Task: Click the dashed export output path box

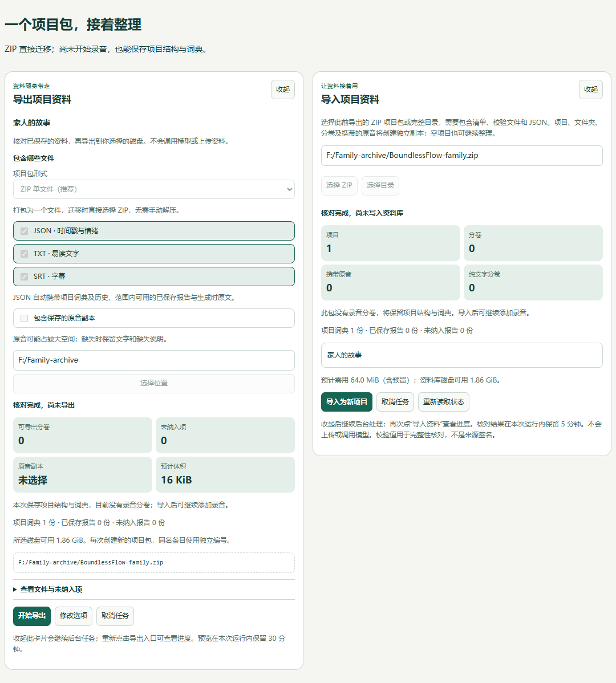Action: [x=154, y=563]
